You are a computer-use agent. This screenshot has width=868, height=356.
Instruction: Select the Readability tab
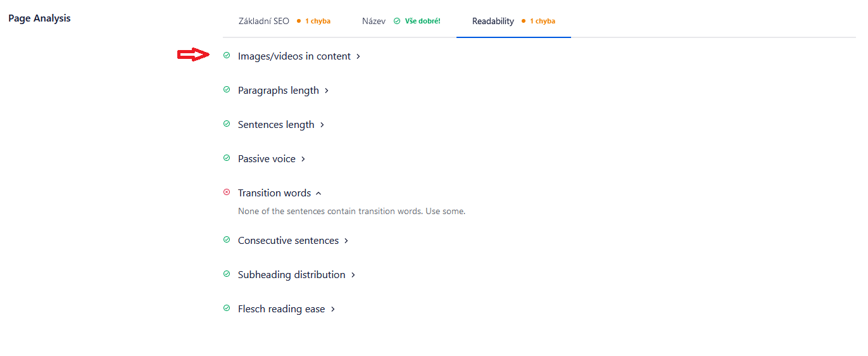point(513,21)
